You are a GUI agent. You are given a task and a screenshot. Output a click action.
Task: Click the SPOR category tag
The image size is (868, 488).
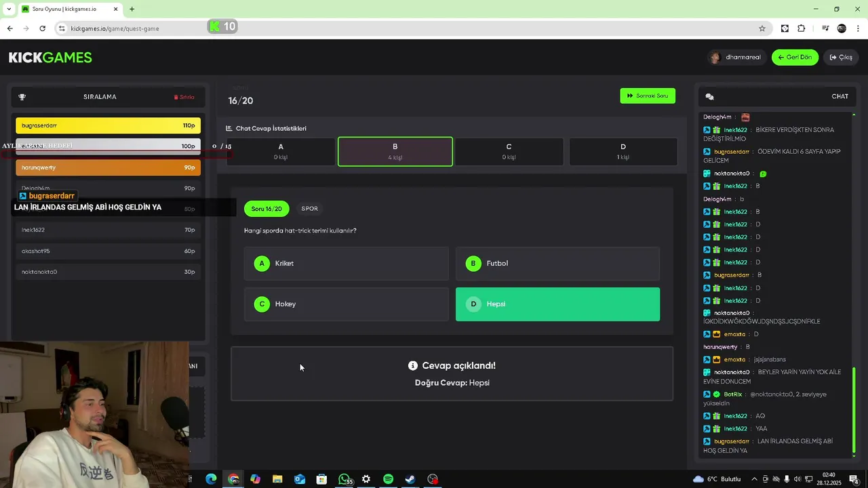pyautogui.click(x=309, y=209)
